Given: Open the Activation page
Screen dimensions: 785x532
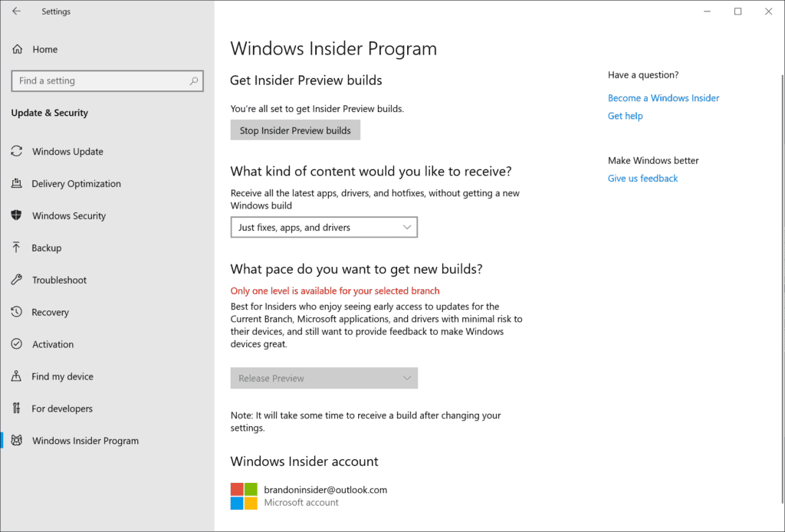Looking at the screenshot, I should 54,344.
